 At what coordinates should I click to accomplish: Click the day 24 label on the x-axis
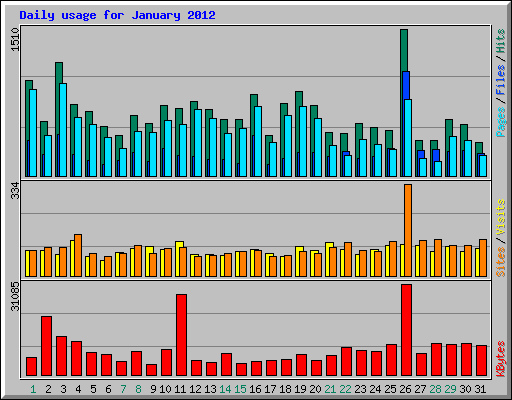point(375,389)
